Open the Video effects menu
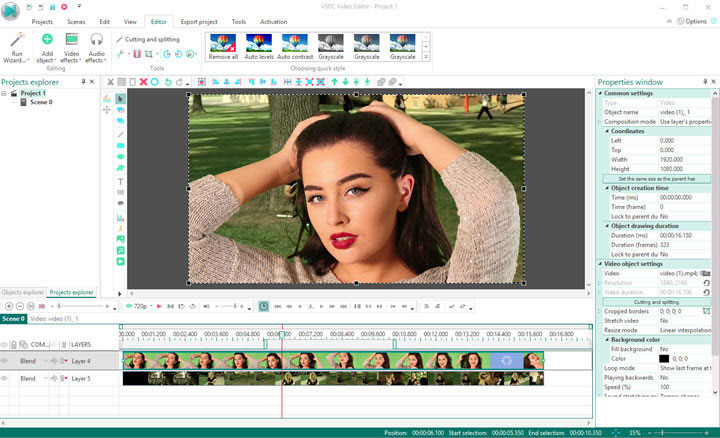Screen dimensions: 720x438 click(x=72, y=47)
